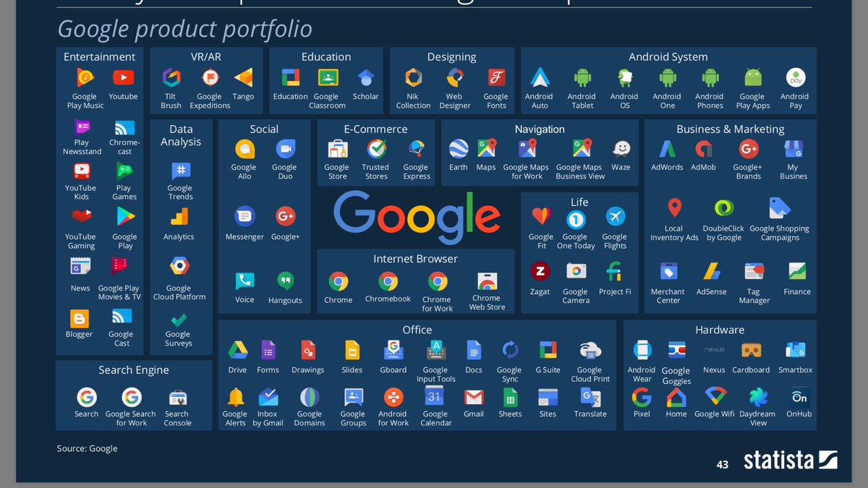Select the Google Duo icon

(285, 149)
